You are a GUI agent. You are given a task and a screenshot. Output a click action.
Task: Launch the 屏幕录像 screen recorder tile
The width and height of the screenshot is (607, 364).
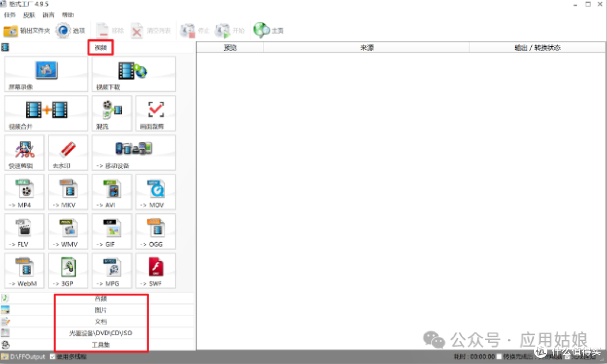pyautogui.click(x=46, y=74)
